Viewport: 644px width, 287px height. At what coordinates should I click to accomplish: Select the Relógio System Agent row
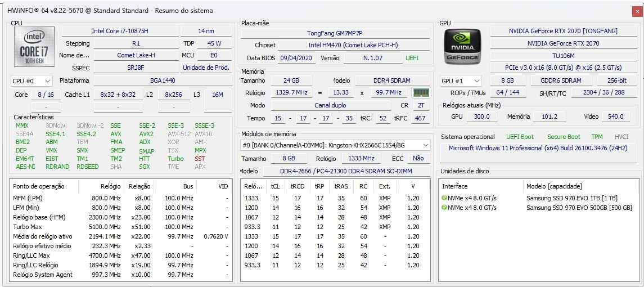pyautogui.click(x=121, y=275)
